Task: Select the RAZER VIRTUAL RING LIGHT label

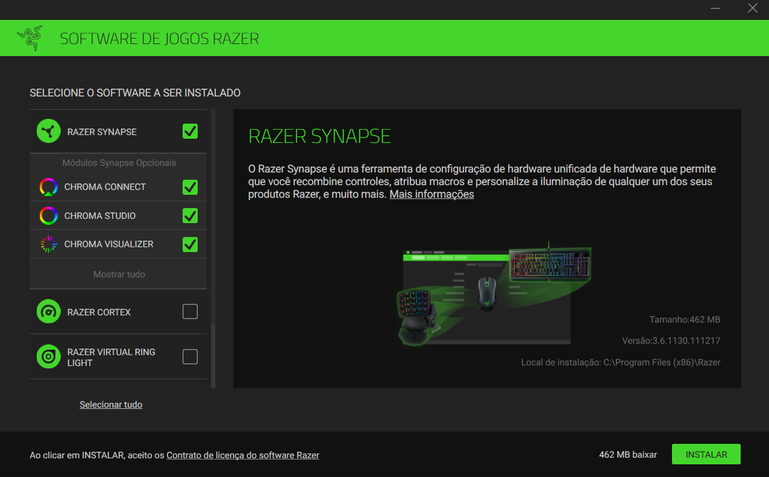Action: 111,357
